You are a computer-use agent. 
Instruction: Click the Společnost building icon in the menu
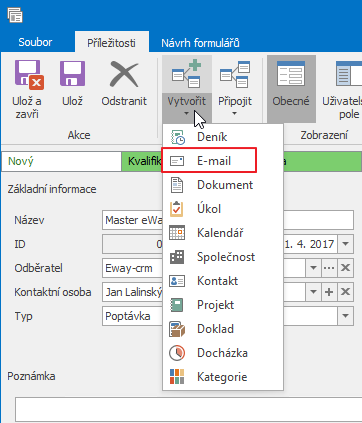(x=177, y=257)
